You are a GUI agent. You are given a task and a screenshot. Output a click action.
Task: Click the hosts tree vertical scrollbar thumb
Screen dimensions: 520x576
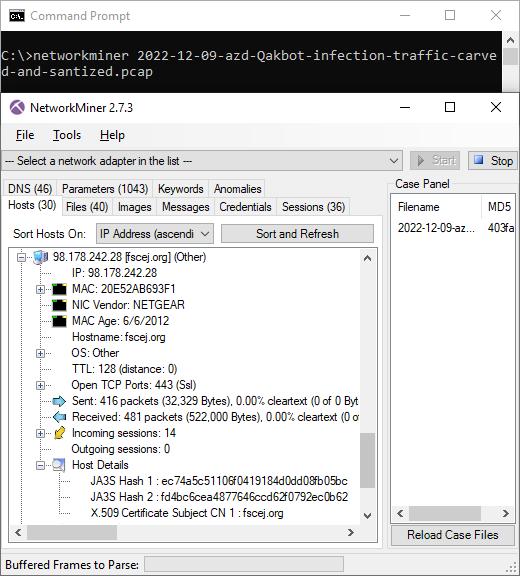[x=367, y=461]
